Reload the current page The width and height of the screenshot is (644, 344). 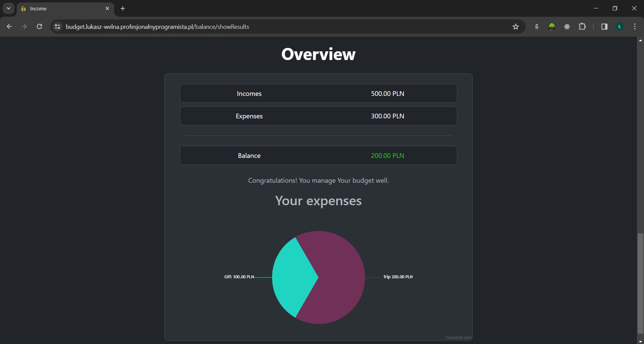[x=39, y=26]
